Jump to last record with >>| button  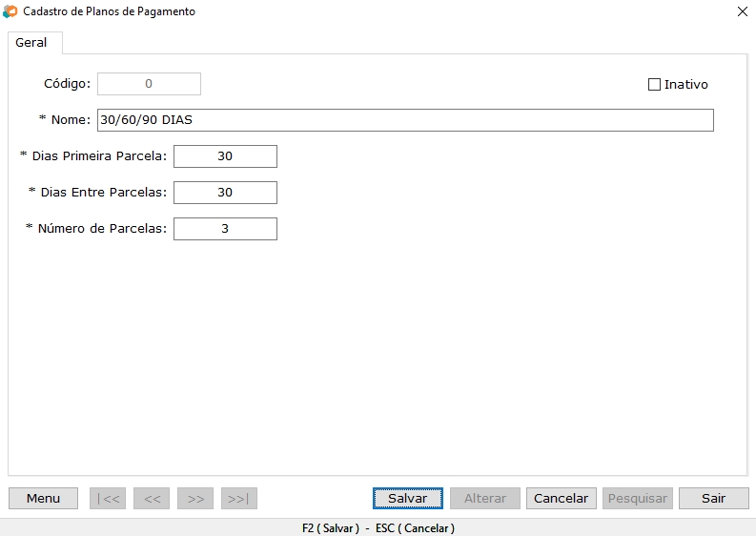click(239, 499)
